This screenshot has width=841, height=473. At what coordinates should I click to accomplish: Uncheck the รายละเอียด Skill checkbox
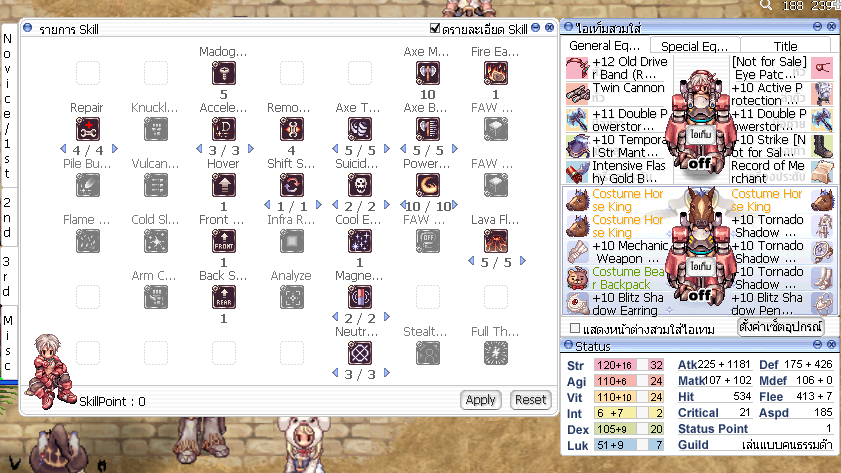point(435,28)
